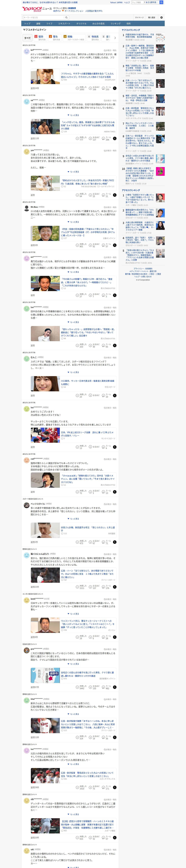Click the ヘルプ link in header

point(127,2)
